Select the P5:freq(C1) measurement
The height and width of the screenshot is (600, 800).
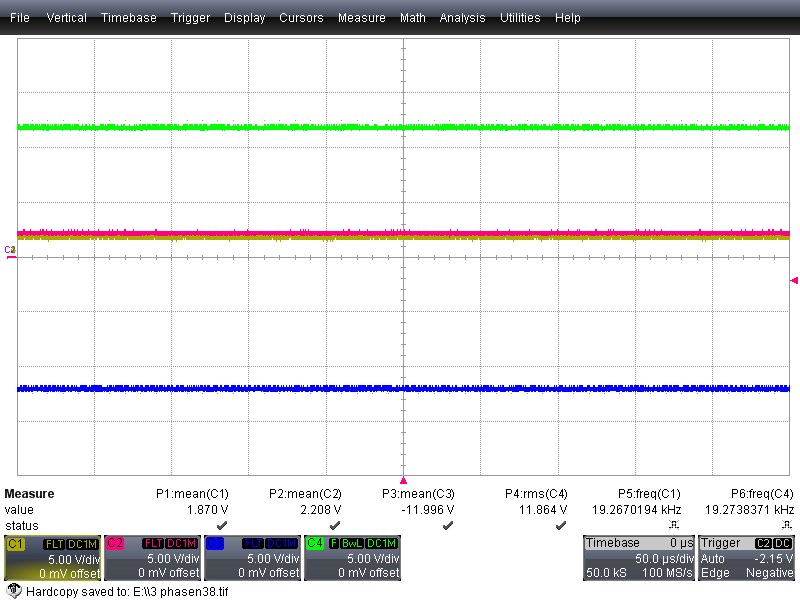click(x=649, y=494)
